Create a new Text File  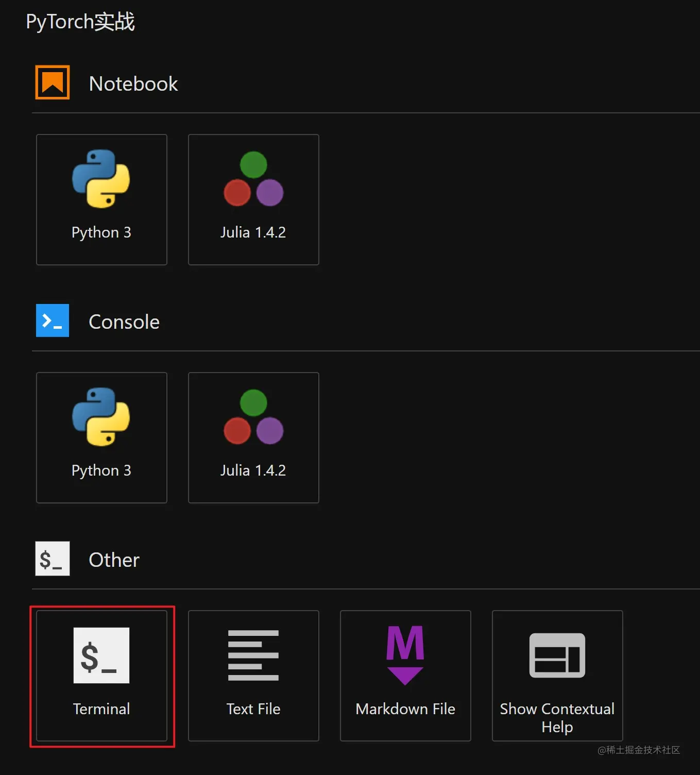[x=253, y=676]
